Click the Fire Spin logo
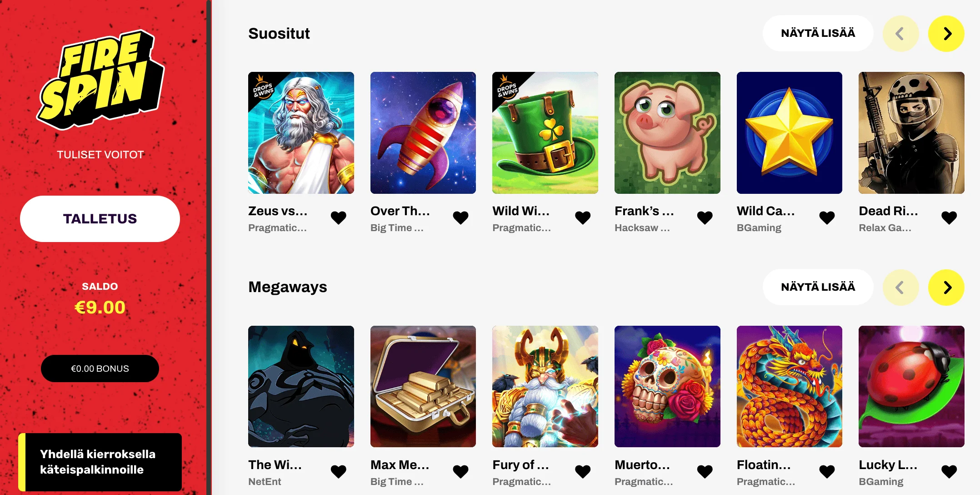980x495 pixels. pos(100,79)
